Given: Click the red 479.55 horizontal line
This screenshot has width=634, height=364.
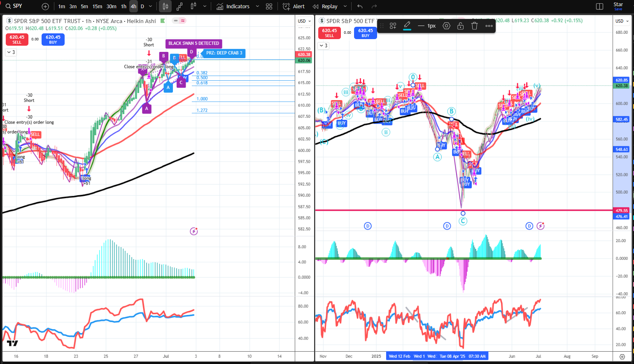Looking at the screenshot, I should point(463,210).
